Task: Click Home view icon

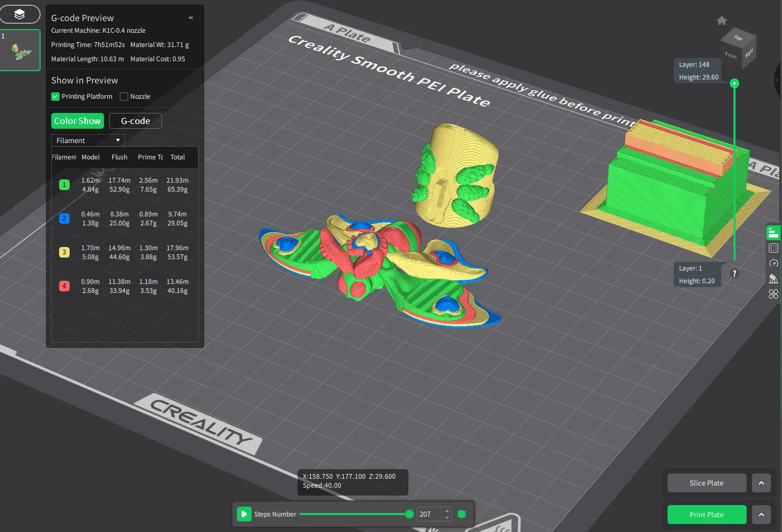Action: [722, 21]
